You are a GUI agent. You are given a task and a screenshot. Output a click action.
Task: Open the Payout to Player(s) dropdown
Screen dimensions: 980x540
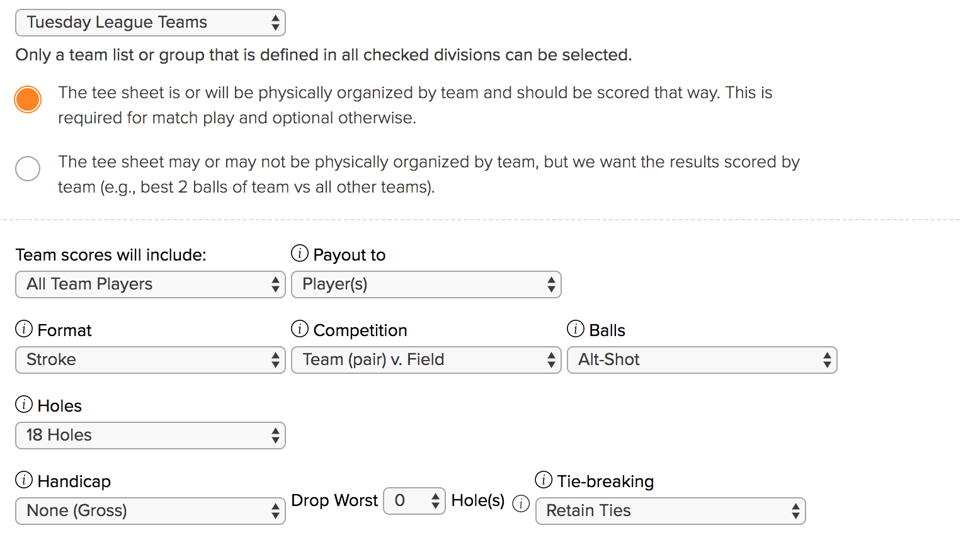(426, 284)
